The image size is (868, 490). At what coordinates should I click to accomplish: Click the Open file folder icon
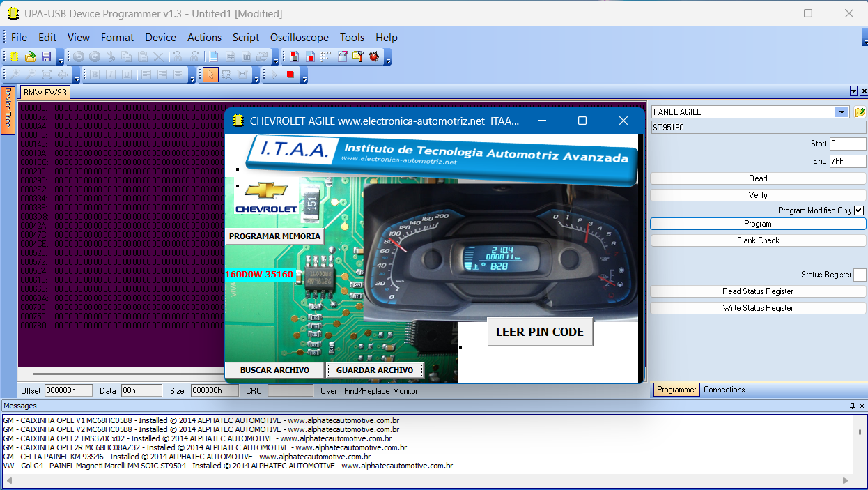[x=31, y=56]
